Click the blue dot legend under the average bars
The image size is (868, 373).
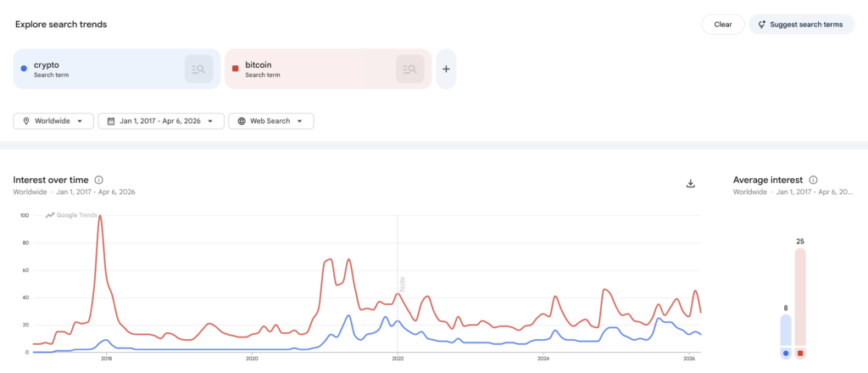click(x=786, y=353)
